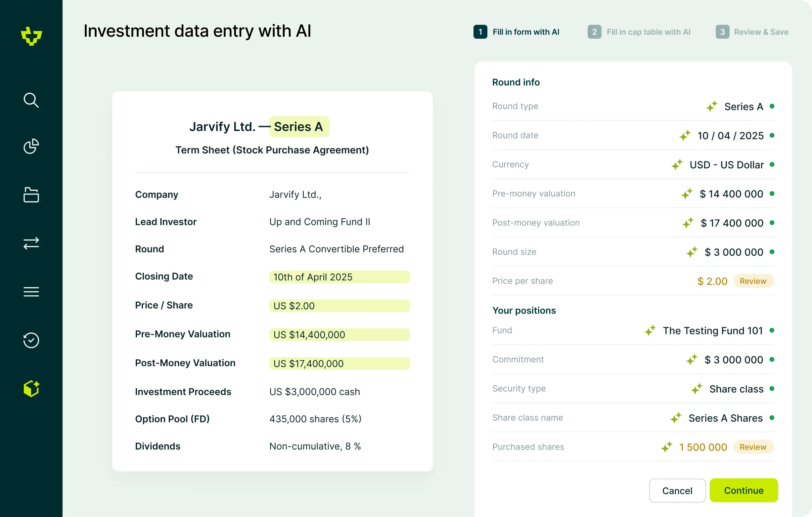Image resolution: width=812 pixels, height=517 pixels.
Task: Click the green logo at the top of the sidebar
Action: (x=31, y=36)
